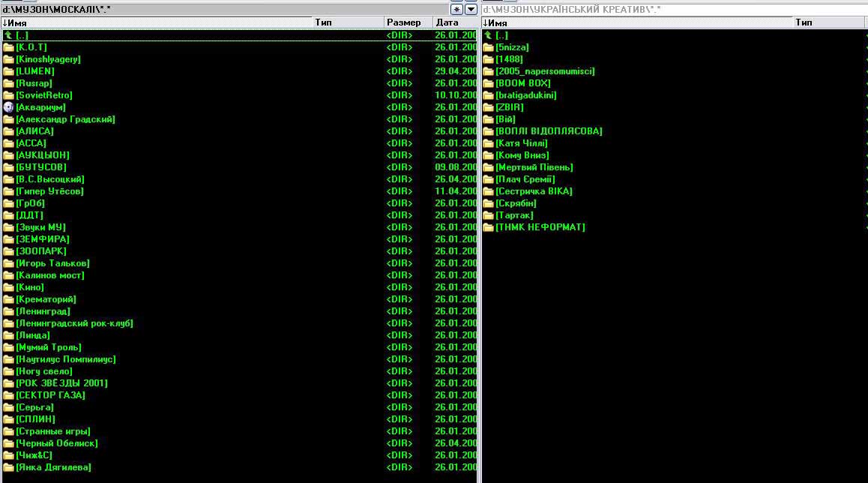
Task: Sort left panel by Тип column
Action: click(x=348, y=22)
